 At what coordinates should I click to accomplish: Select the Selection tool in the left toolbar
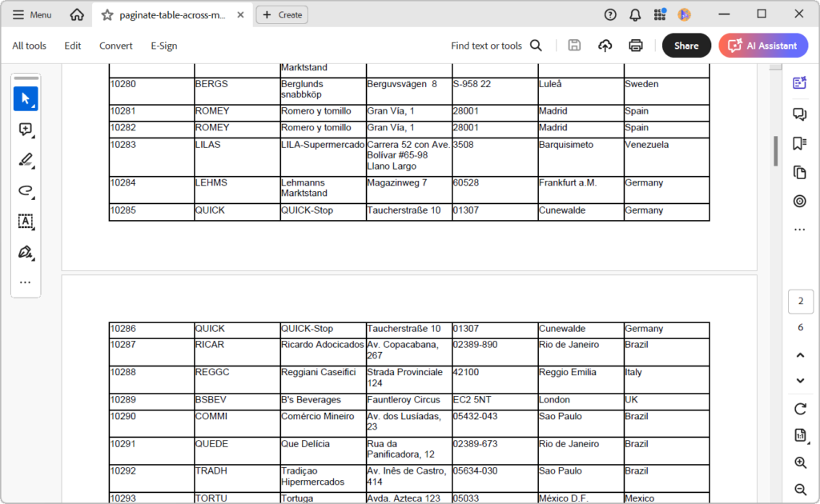click(25, 98)
